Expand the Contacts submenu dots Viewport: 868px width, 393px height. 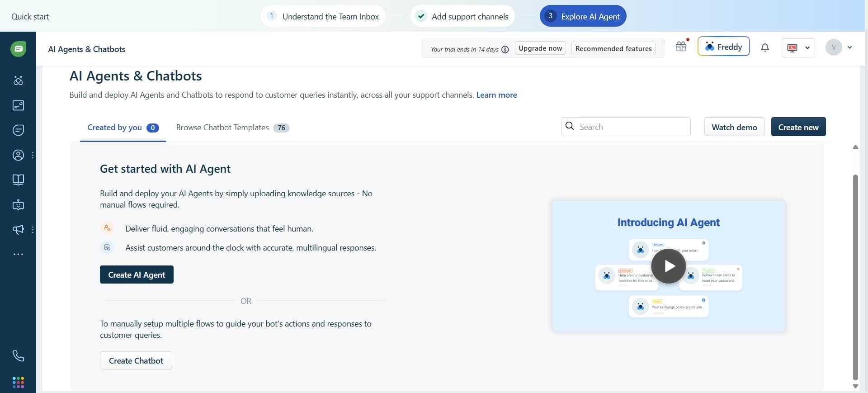[33, 155]
